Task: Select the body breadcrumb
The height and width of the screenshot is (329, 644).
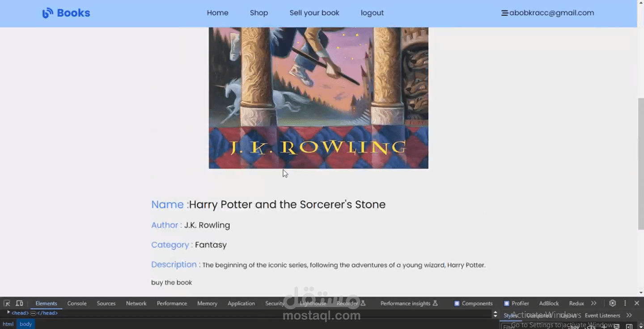Action: coord(25,324)
